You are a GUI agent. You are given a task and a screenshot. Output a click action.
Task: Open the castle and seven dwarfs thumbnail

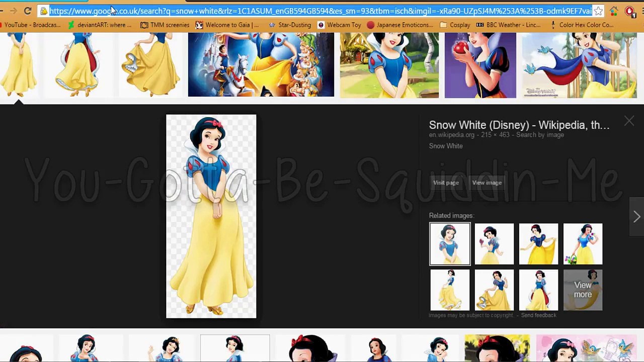point(261,64)
